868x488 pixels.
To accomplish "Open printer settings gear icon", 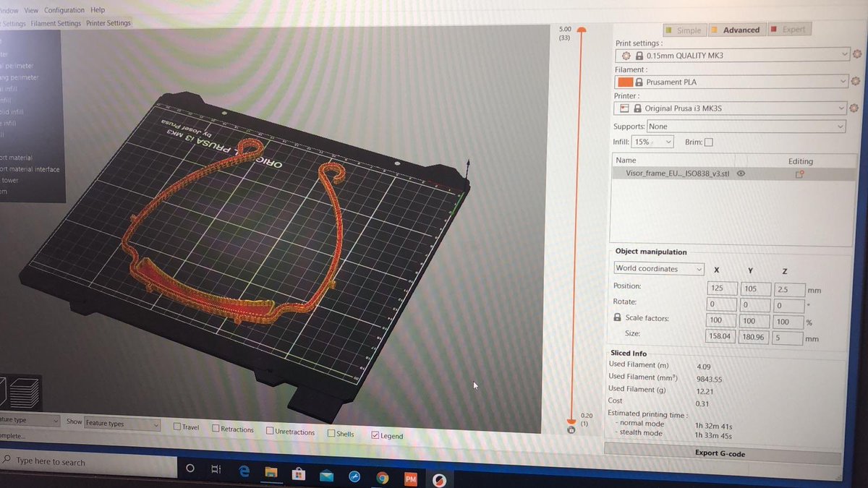I will (854, 108).
